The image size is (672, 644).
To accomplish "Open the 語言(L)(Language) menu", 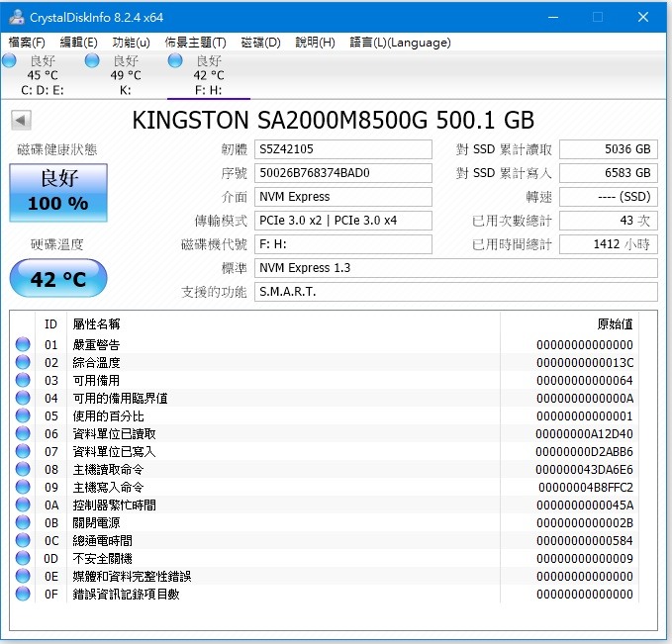I will pos(400,43).
